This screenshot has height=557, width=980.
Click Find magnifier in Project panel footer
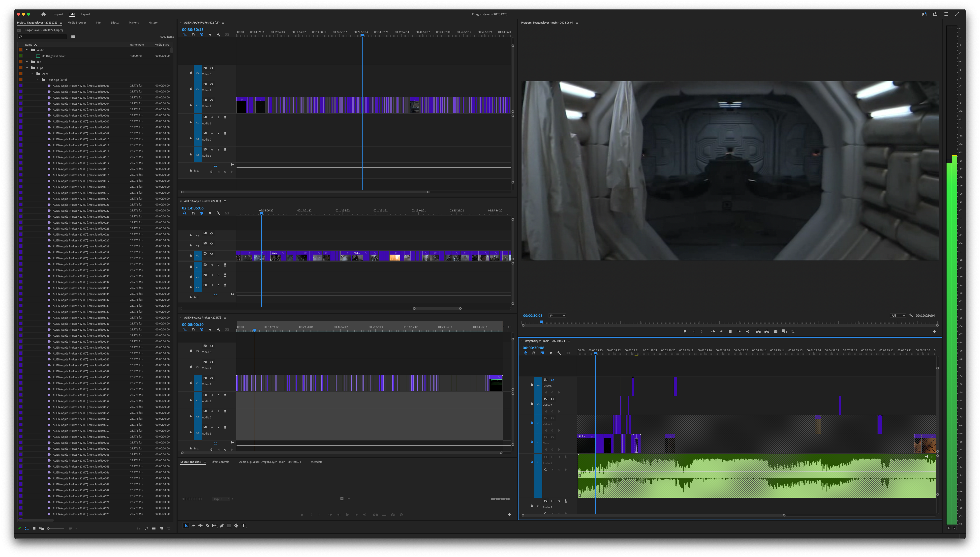146,528
